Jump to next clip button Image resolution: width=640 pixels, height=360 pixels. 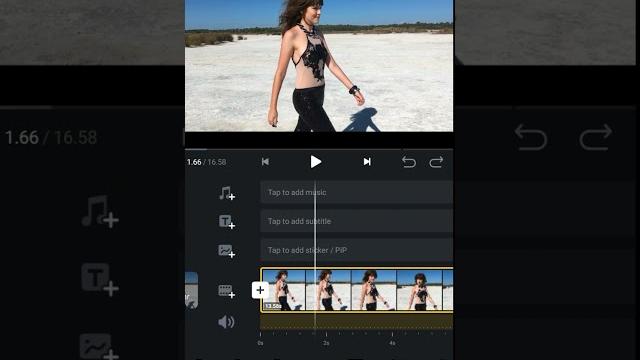tap(367, 162)
